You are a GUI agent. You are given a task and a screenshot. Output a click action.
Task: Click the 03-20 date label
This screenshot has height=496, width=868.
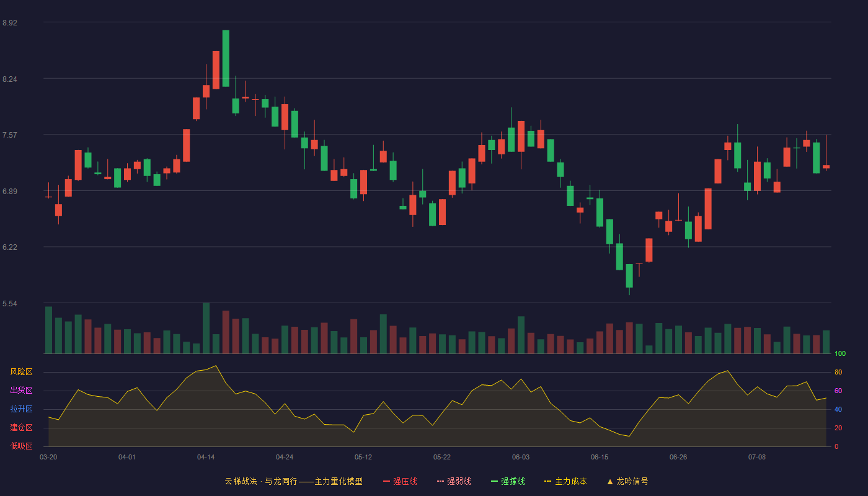click(x=48, y=457)
